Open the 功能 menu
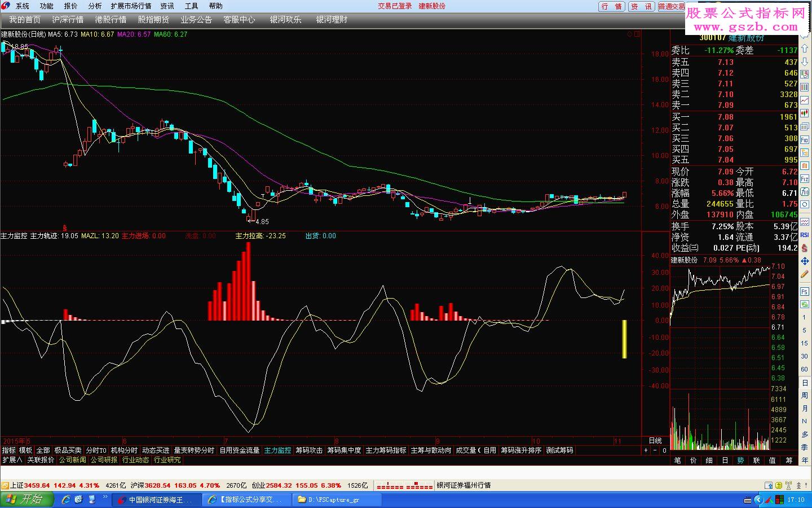 tap(47, 6)
